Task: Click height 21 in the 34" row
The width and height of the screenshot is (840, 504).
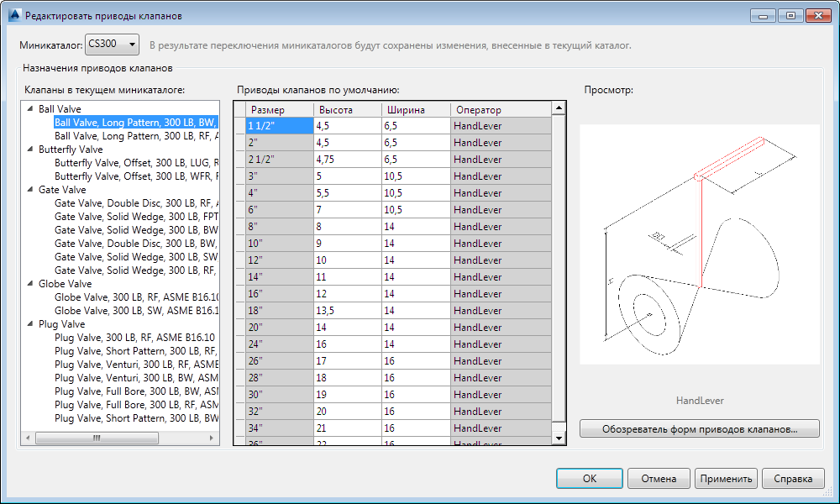Action: pos(347,428)
